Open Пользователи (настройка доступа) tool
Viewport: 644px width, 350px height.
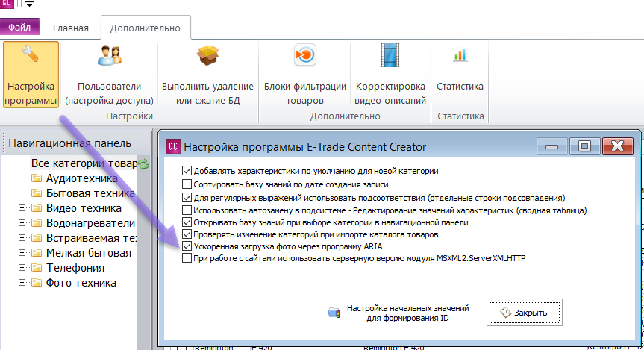coord(109,75)
